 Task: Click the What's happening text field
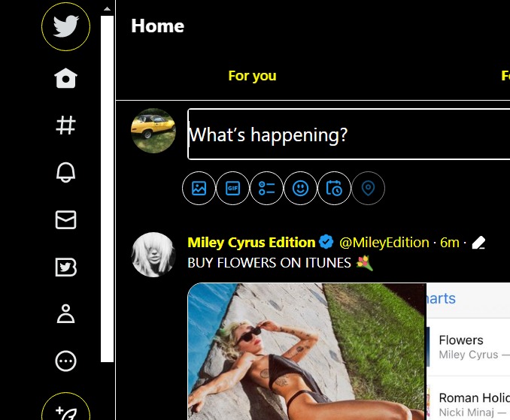tap(349, 134)
